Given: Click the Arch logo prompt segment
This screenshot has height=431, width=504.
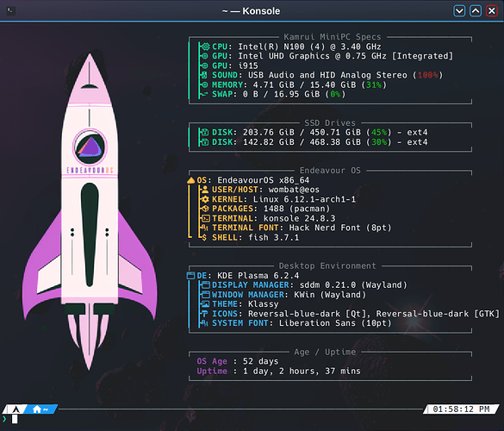Looking at the screenshot, I should click(16, 409).
